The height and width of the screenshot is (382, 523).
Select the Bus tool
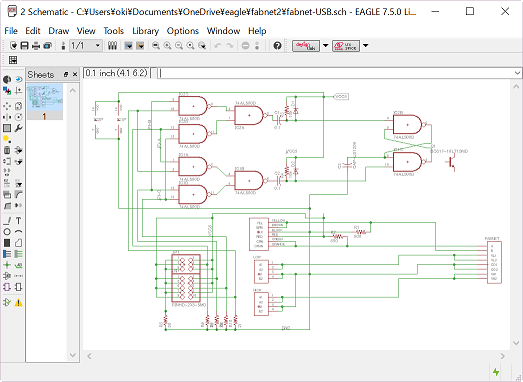7,254
